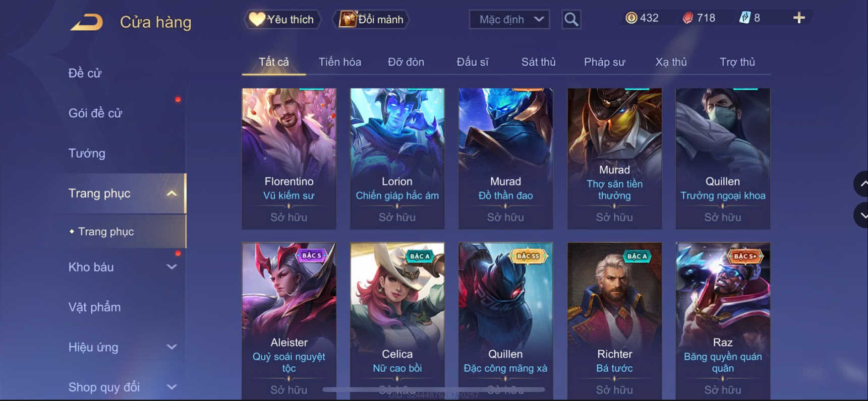Select the Florentino Vũ kiếm sư skin card

pyautogui.click(x=289, y=159)
